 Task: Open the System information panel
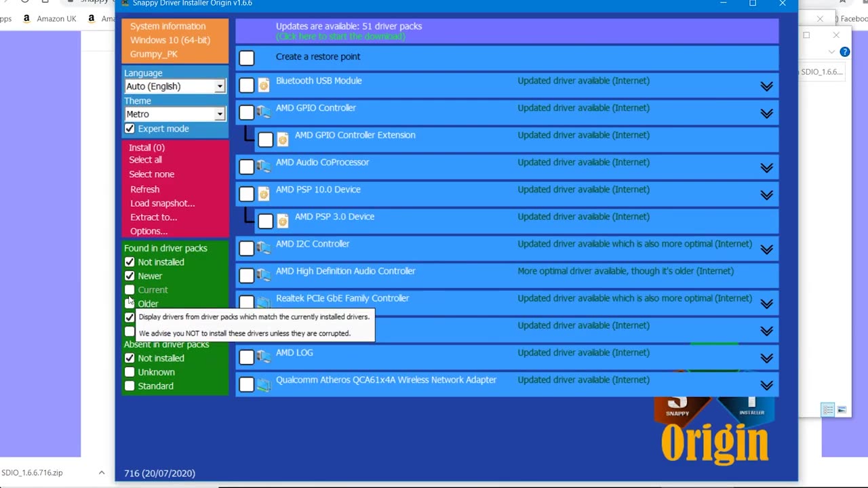[x=175, y=40]
